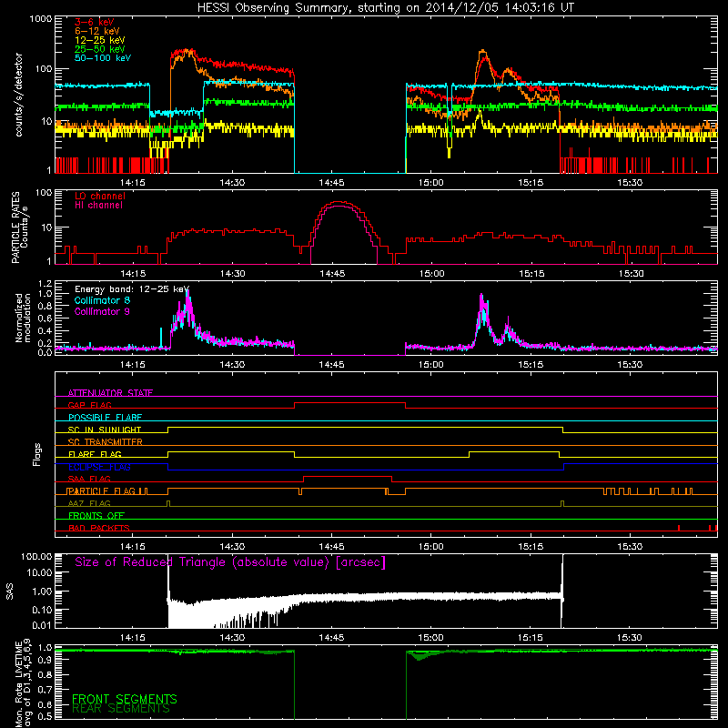Click 14:15 tick under the count-rate plot
This screenshot has width=728, height=728.
pyautogui.click(x=133, y=183)
